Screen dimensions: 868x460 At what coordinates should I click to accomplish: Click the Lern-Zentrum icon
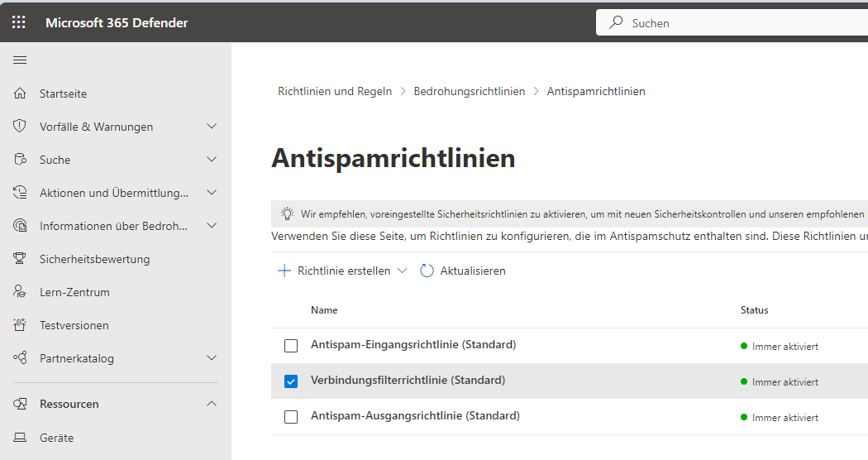tap(21, 292)
